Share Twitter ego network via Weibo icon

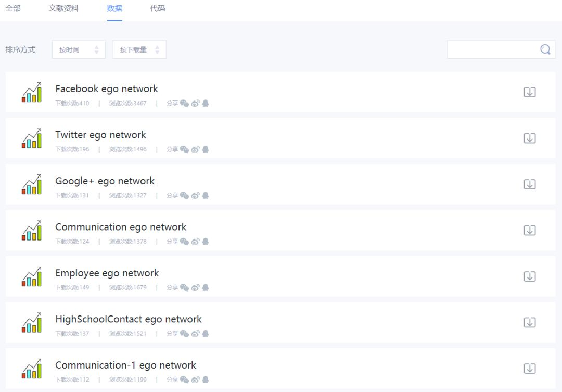coord(195,149)
